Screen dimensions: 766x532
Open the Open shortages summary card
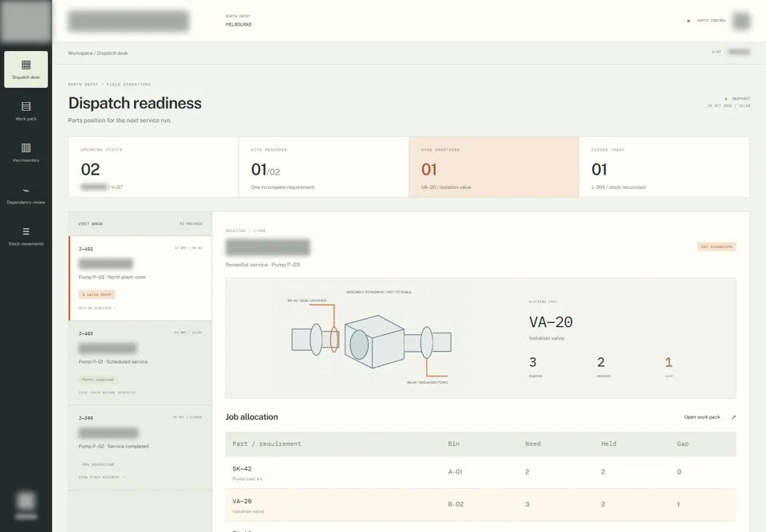coord(493,167)
